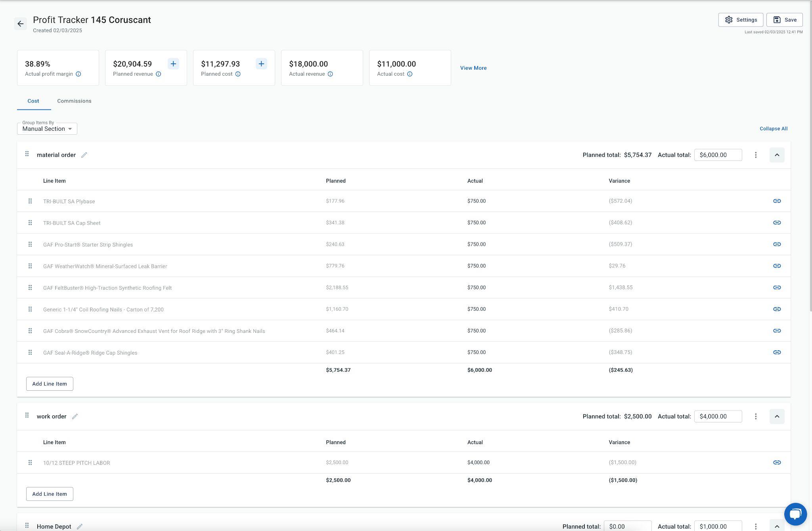Open material order three-dot options menu
This screenshot has height=531, width=812.
pyautogui.click(x=756, y=155)
